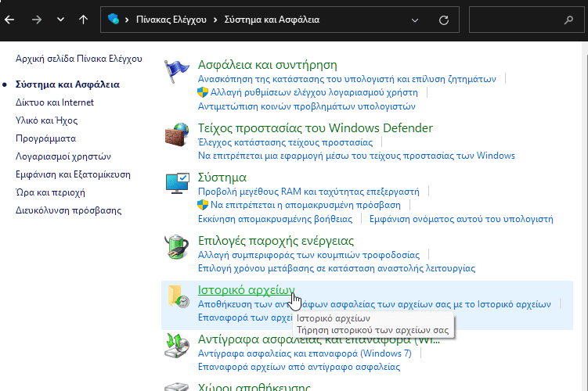
Task: Open Δίκτυο και Internet category
Action: [x=54, y=102]
